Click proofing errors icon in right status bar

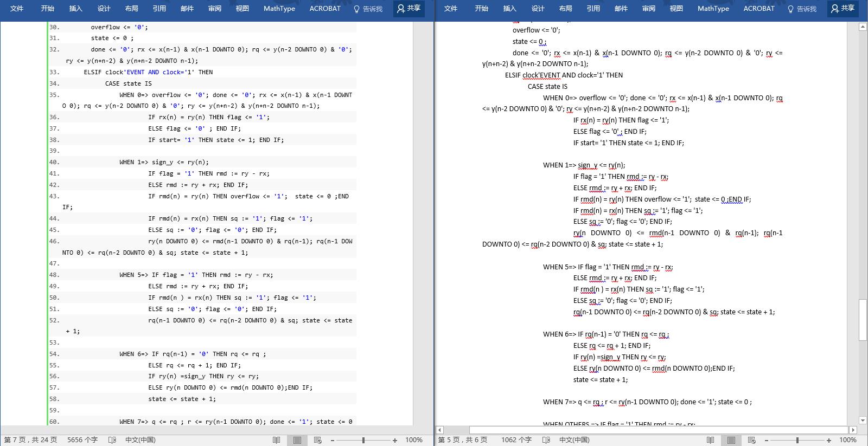[546, 440]
